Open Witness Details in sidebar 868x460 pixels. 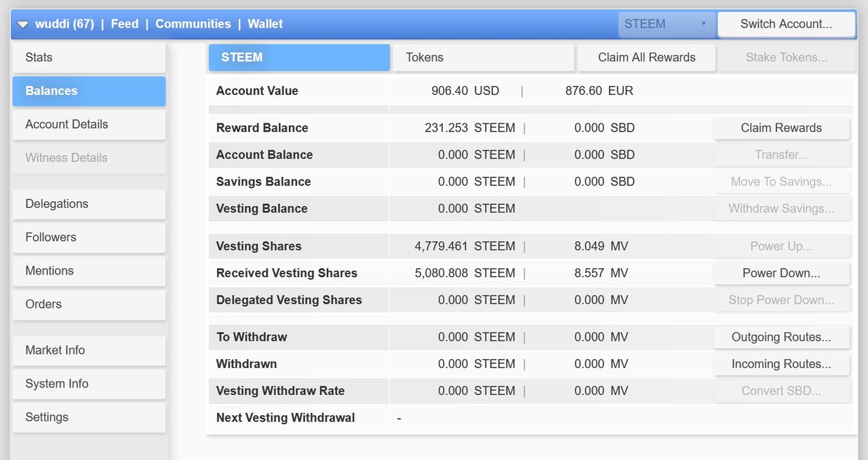(x=89, y=158)
